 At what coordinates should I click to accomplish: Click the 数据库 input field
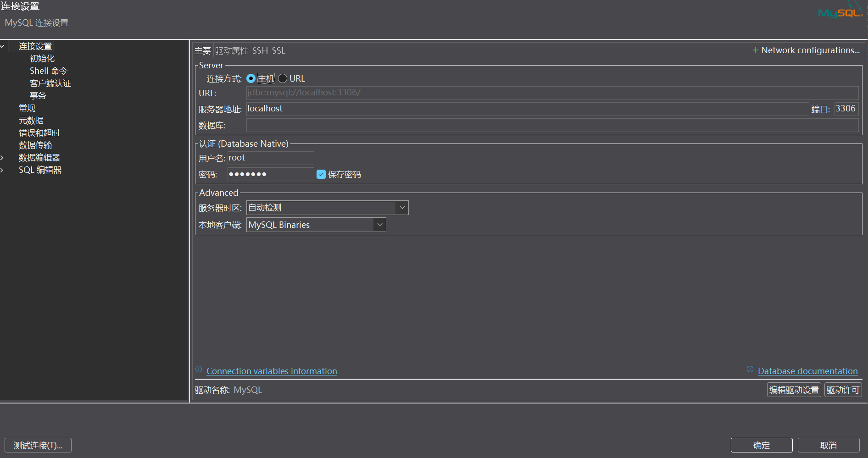552,125
